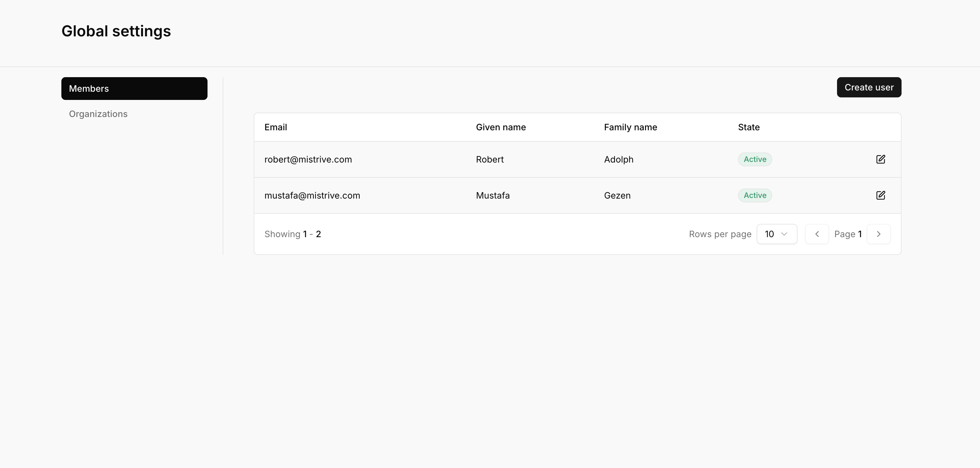Switch to the Members tab
The height and width of the screenshot is (468, 980).
pyautogui.click(x=134, y=88)
